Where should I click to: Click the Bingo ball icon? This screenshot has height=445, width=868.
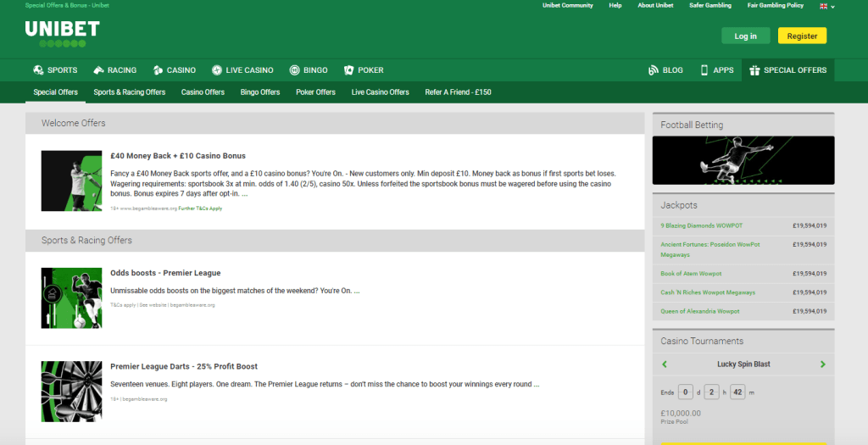tap(294, 70)
